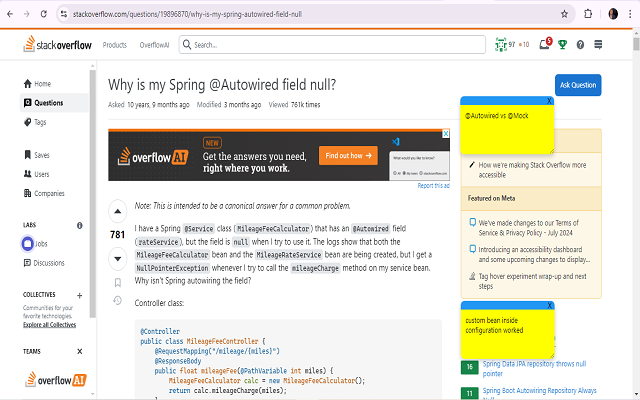The width and height of the screenshot is (640, 400).
Task: Open the help question mark icon
Action: [580, 44]
